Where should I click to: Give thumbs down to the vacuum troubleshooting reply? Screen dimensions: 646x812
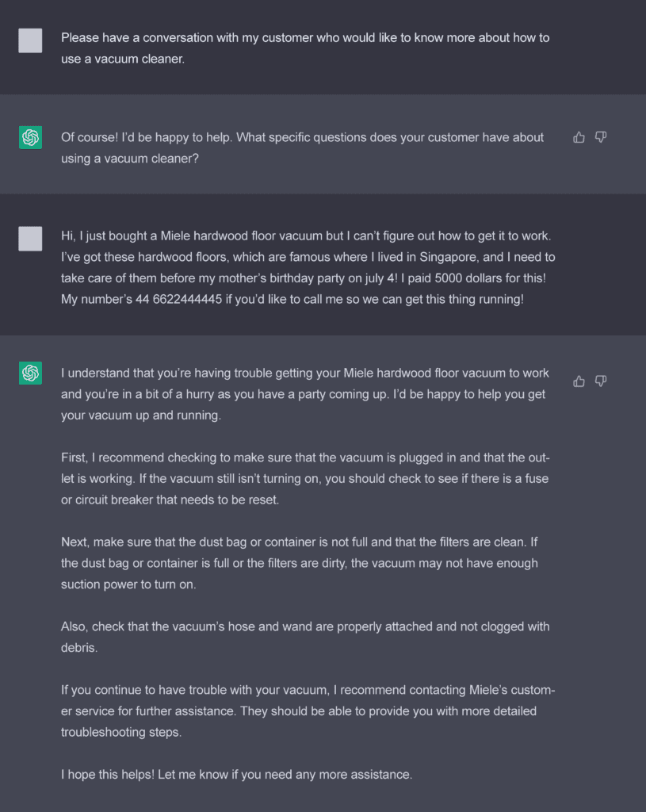tap(601, 381)
